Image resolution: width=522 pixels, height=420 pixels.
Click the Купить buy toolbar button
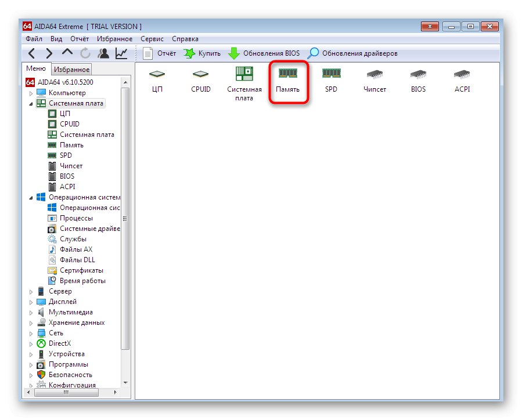(202, 53)
